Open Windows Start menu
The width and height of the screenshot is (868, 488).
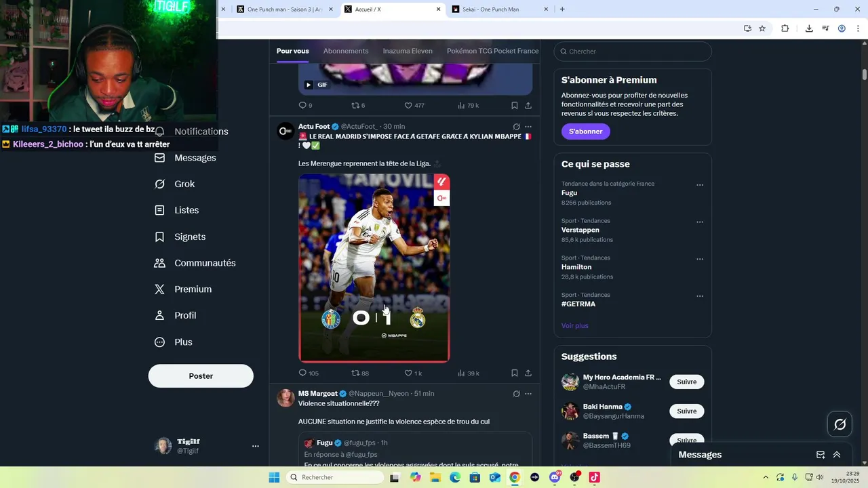tap(274, 477)
